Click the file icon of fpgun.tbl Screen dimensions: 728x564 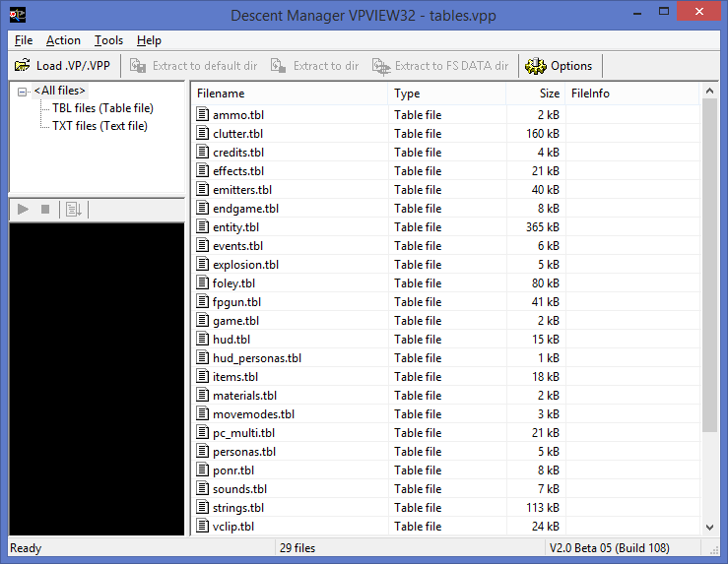202,301
